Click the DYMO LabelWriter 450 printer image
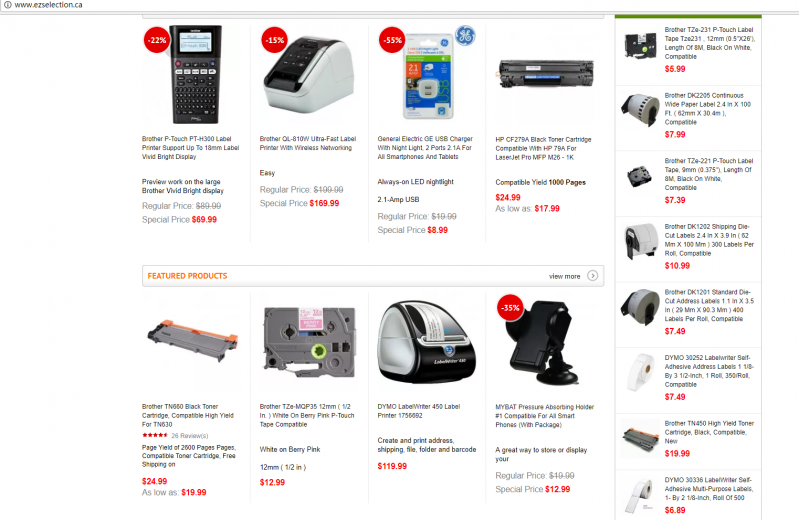The image size is (799, 520). coord(427,344)
